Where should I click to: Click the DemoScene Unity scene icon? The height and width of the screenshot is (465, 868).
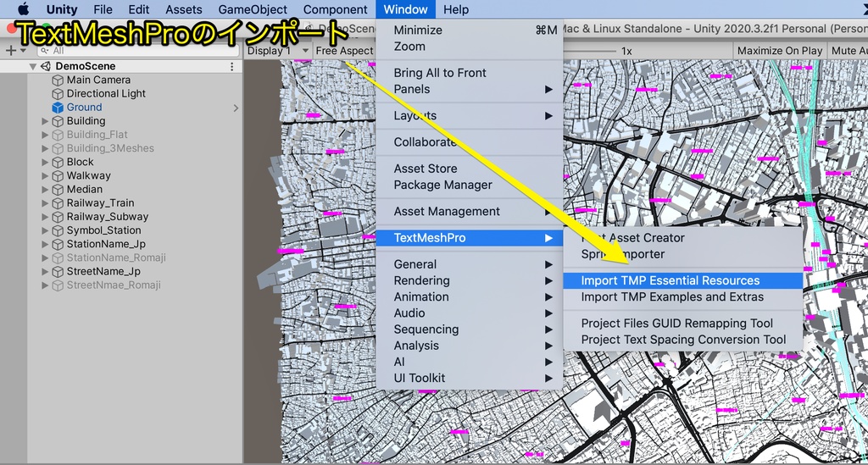coord(46,66)
